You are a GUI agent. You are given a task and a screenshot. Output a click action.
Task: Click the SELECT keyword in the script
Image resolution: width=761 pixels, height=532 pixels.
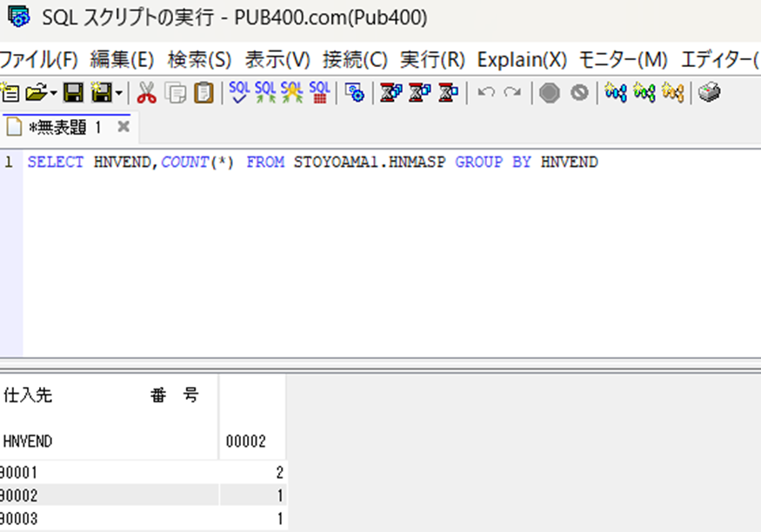point(56,162)
